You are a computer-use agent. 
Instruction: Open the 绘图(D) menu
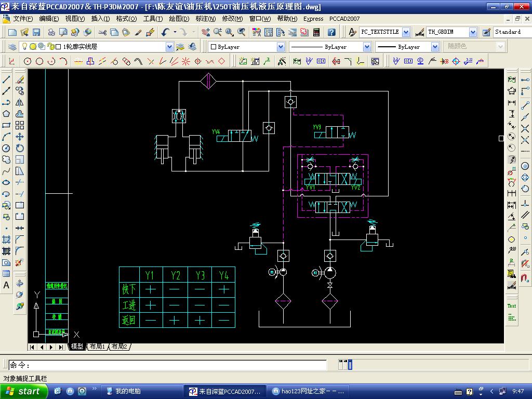pyautogui.click(x=179, y=19)
